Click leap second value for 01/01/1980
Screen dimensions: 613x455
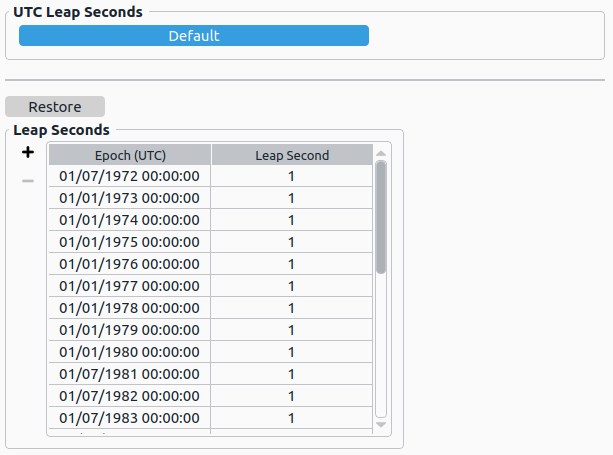(x=292, y=352)
